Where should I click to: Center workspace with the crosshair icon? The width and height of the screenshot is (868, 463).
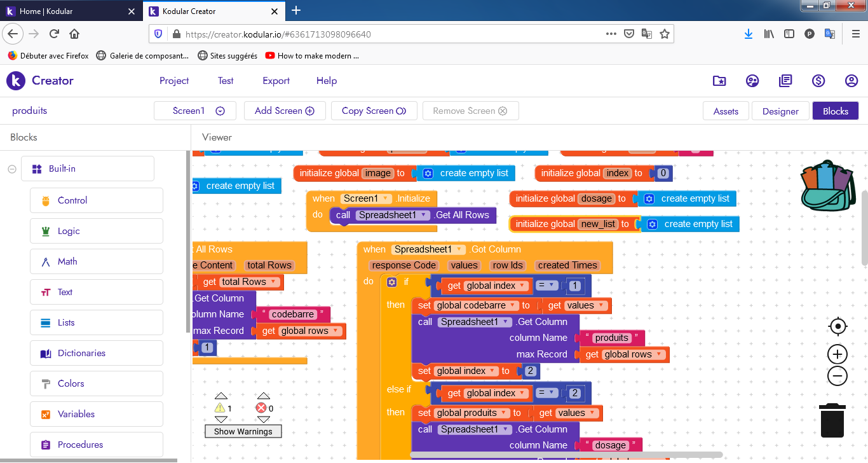[837, 327]
